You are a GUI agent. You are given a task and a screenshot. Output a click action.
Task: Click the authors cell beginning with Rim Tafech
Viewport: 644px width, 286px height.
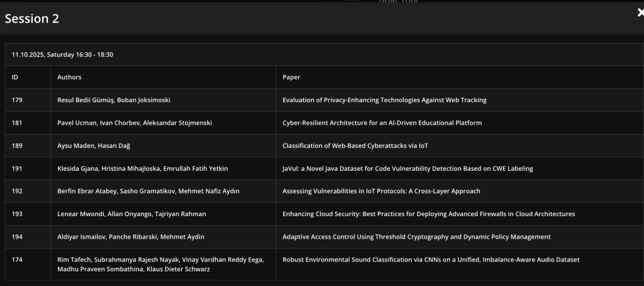pyautogui.click(x=160, y=265)
